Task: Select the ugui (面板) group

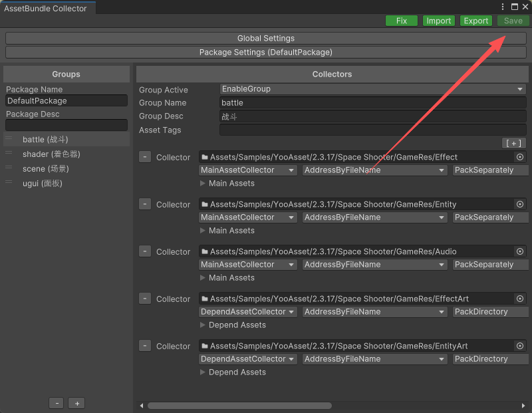Action: click(x=66, y=184)
